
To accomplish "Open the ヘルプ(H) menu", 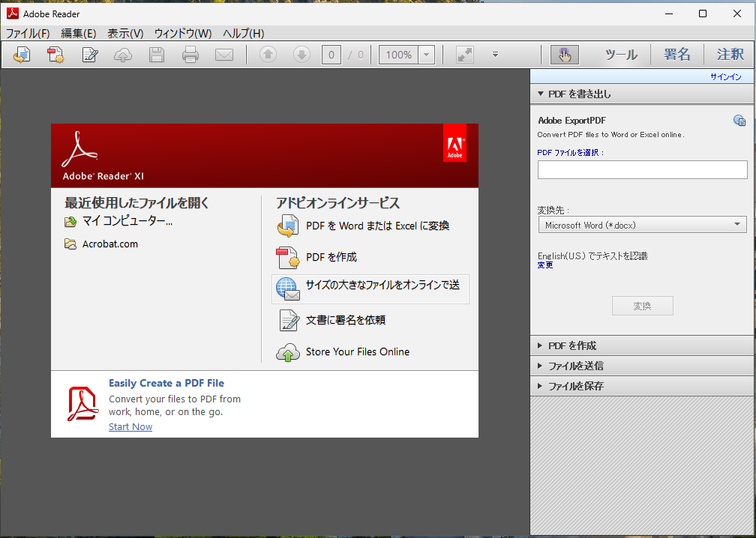I will coord(244,34).
